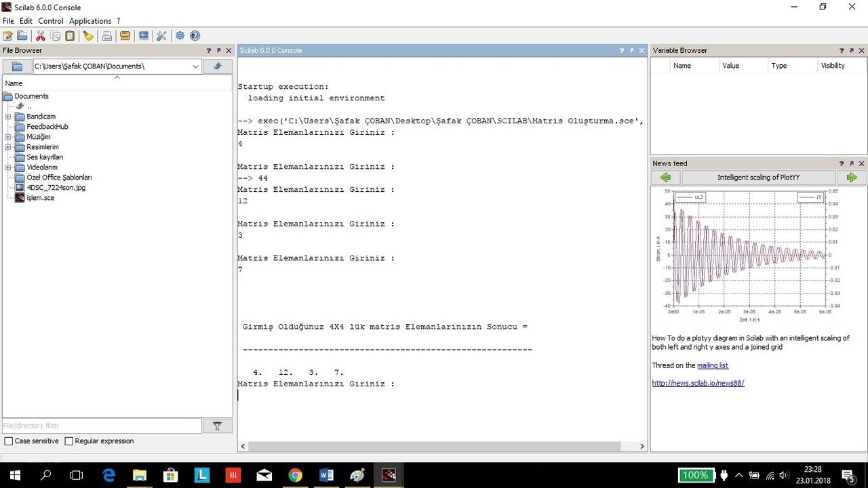Open help for the Variable Browser panel

click(x=842, y=50)
